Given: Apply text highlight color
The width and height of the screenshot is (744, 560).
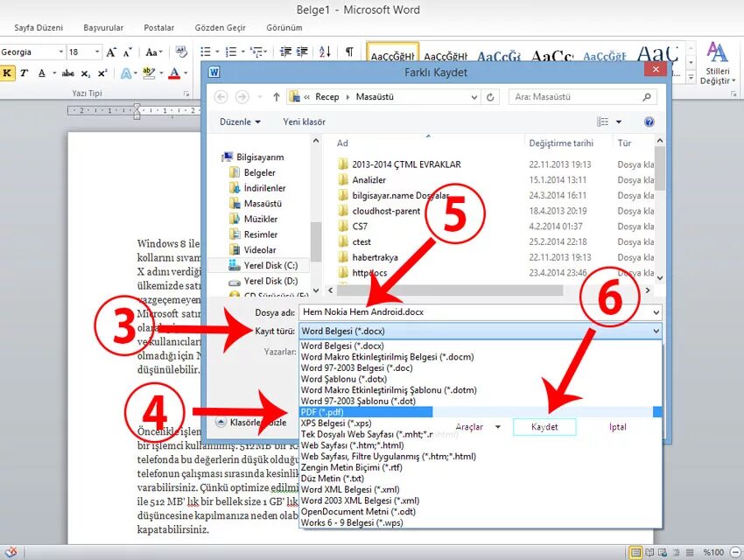Looking at the screenshot, I should click(x=149, y=73).
